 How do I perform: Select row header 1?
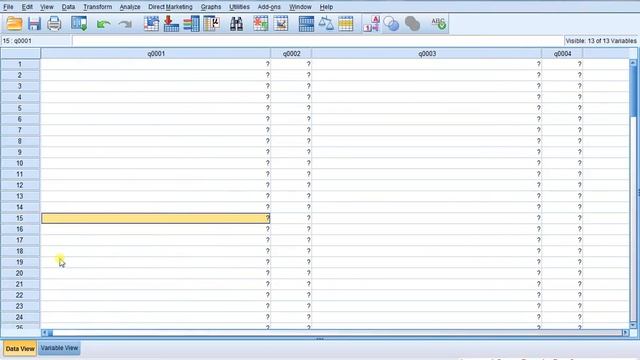pyautogui.click(x=20, y=64)
